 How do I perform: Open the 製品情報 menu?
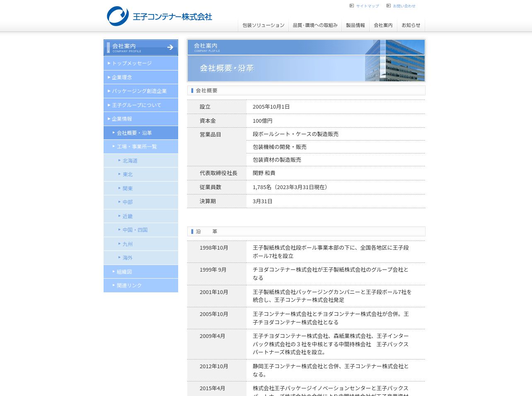click(x=355, y=25)
